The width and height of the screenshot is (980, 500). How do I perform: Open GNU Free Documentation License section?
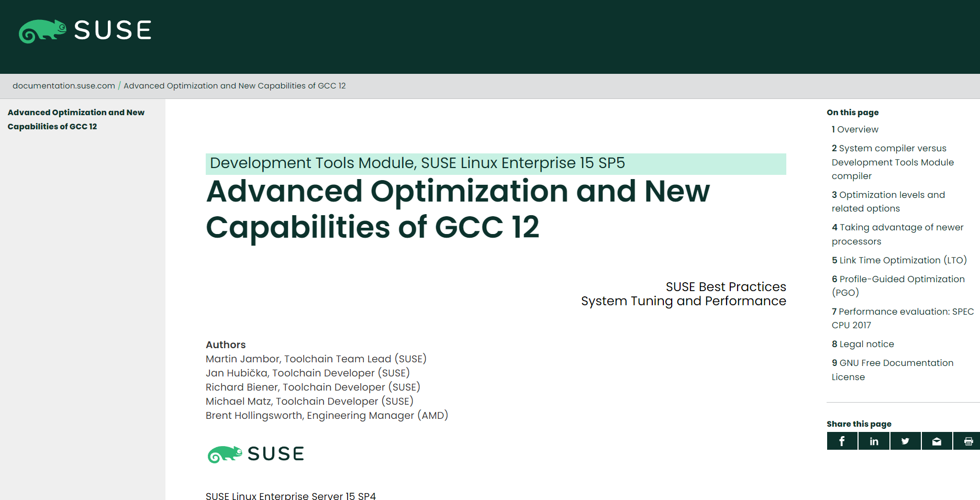coord(892,370)
